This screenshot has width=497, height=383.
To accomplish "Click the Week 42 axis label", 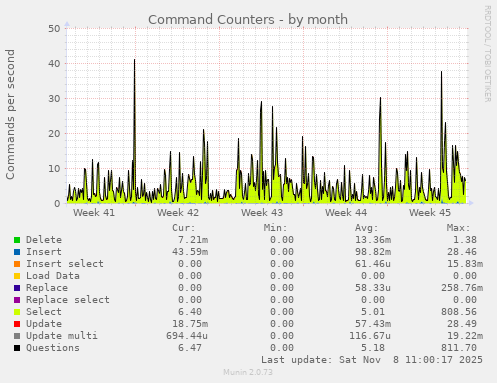I will click(x=178, y=213).
